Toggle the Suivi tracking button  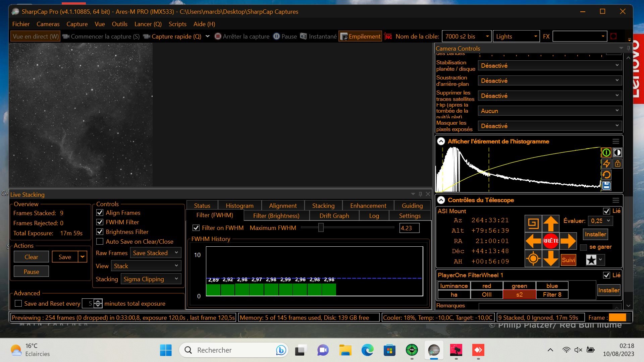pos(568,260)
